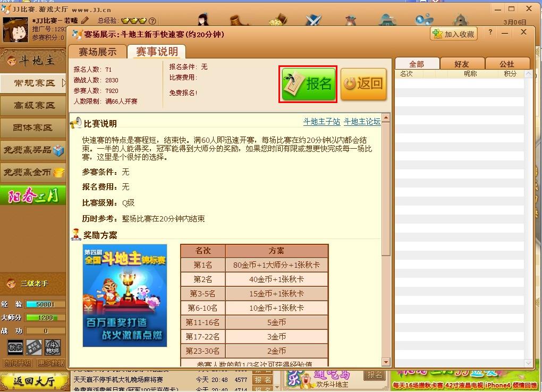Click the player avatar picture

[x=15, y=30]
